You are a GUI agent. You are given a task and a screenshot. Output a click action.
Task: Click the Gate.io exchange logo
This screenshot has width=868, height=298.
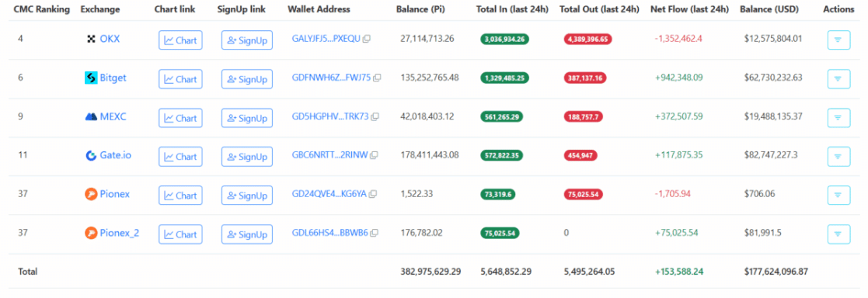click(91, 155)
